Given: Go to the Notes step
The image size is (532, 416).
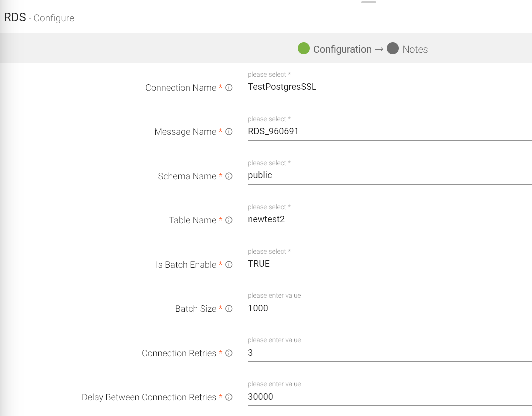Looking at the screenshot, I should 415,49.
